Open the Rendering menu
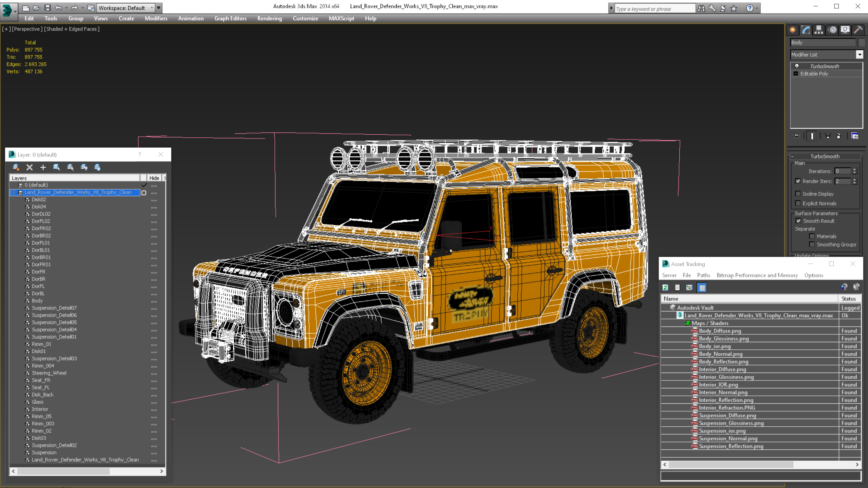 point(269,18)
